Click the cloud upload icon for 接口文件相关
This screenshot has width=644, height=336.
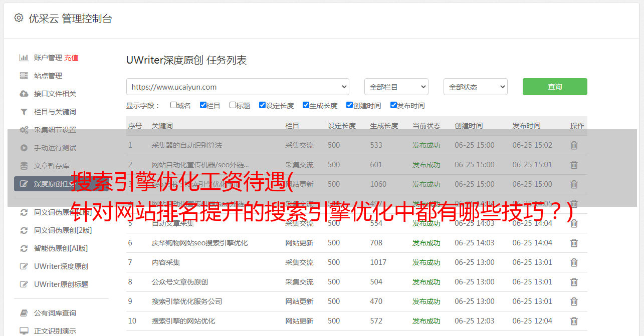(x=24, y=94)
